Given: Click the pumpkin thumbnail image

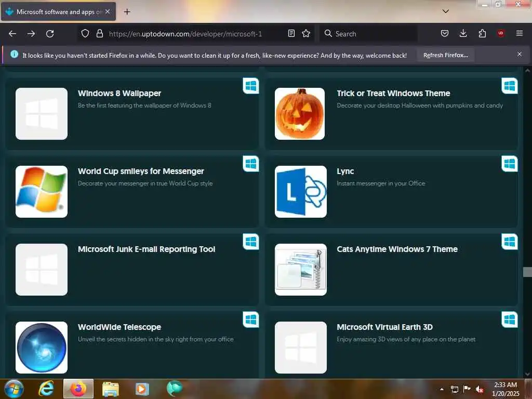Looking at the screenshot, I should click(x=300, y=114).
